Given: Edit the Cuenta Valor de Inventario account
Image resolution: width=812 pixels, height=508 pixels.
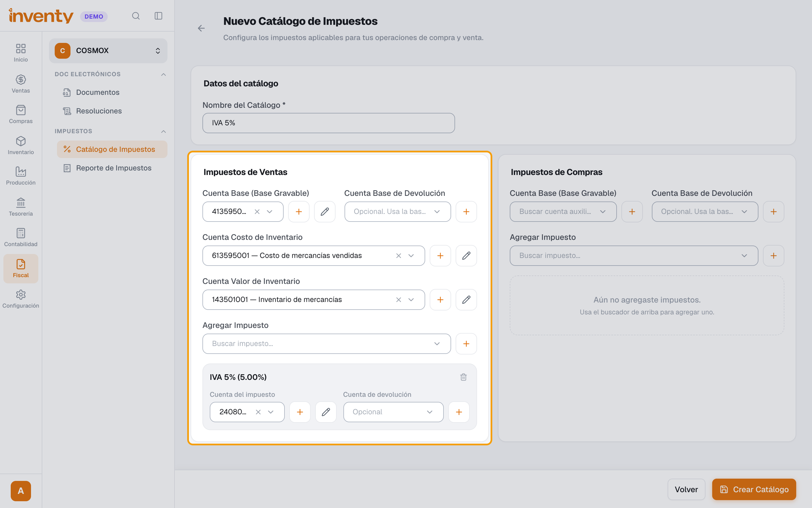Looking at the screenshot, I should [466, 300].
